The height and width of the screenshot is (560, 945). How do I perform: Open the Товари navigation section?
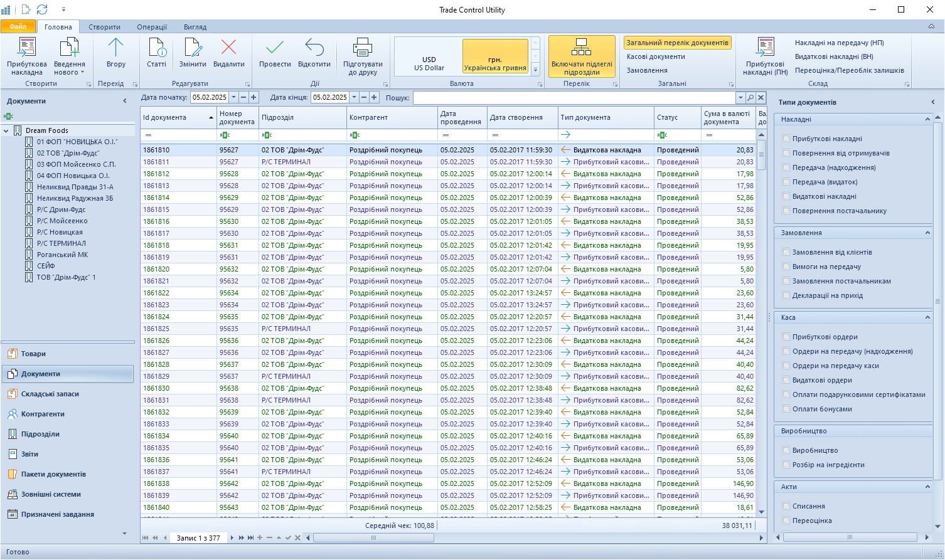(x=68, y=354)
